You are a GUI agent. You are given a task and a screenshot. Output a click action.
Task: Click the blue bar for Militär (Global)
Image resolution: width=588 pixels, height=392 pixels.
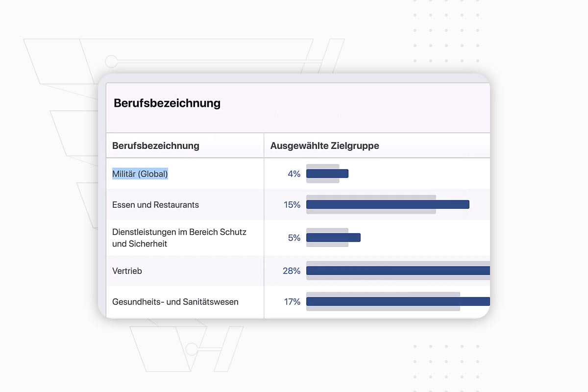(327, 173)
